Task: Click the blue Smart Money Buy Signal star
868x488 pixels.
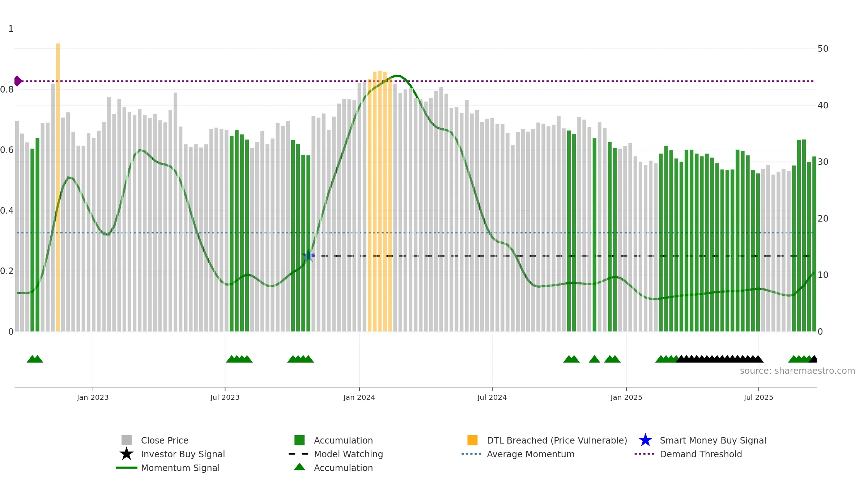Action: [645, 440]
